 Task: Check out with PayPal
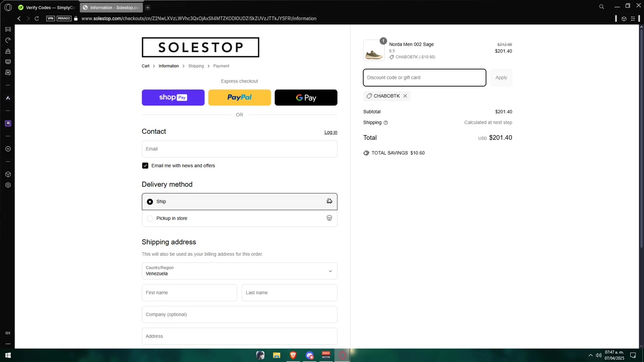point(240,97)
